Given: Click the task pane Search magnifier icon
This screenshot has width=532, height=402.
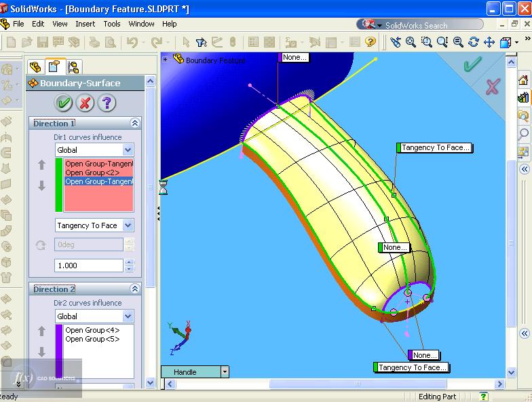Looking at the screenshot, I should [523, 134].
